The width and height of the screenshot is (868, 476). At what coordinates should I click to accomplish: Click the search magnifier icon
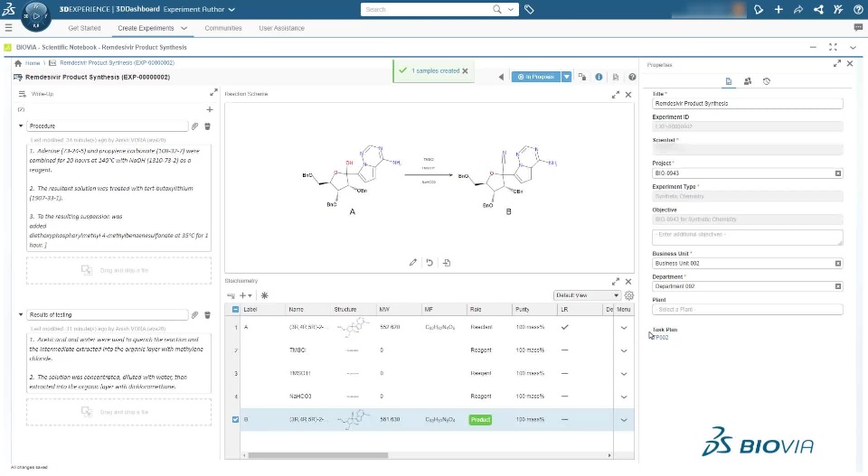pos(497,9)
